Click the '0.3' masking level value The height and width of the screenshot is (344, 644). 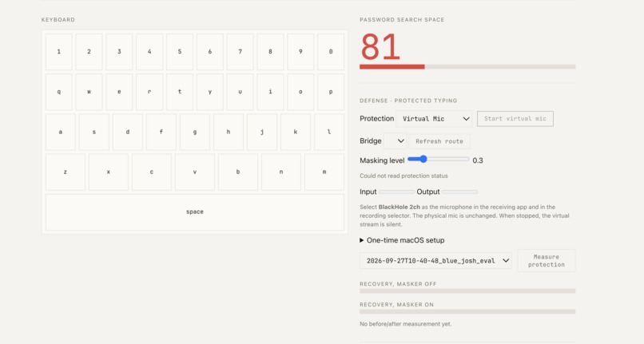(x=478, y=160)
